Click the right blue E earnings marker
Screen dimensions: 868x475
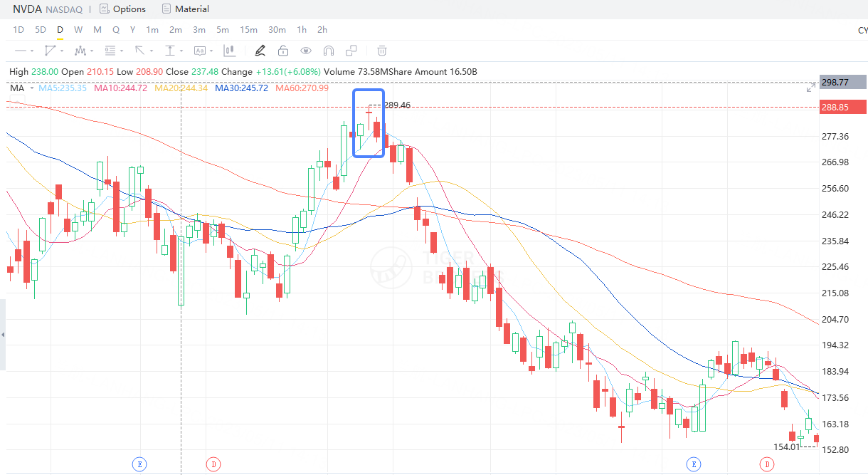[694, 464]
